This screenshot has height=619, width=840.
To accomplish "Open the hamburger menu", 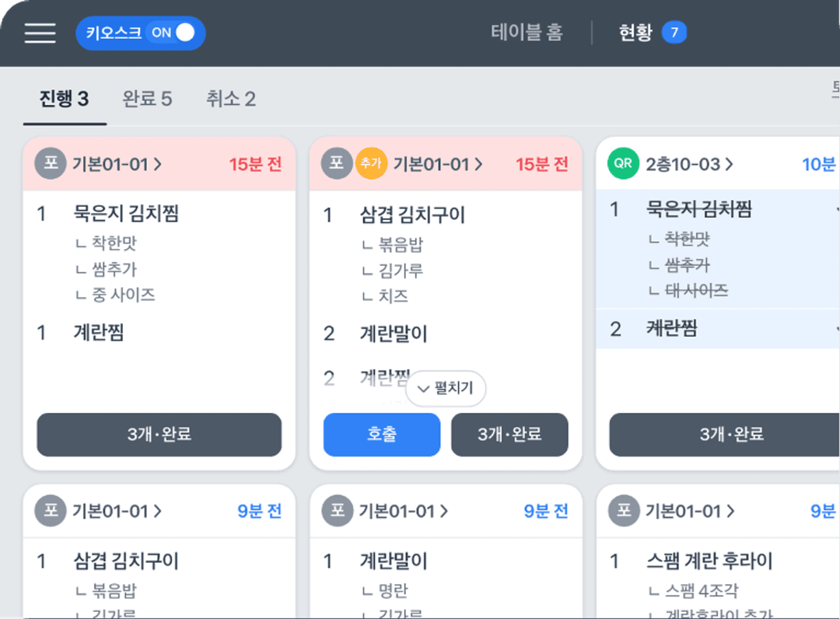I will point(40,33).
